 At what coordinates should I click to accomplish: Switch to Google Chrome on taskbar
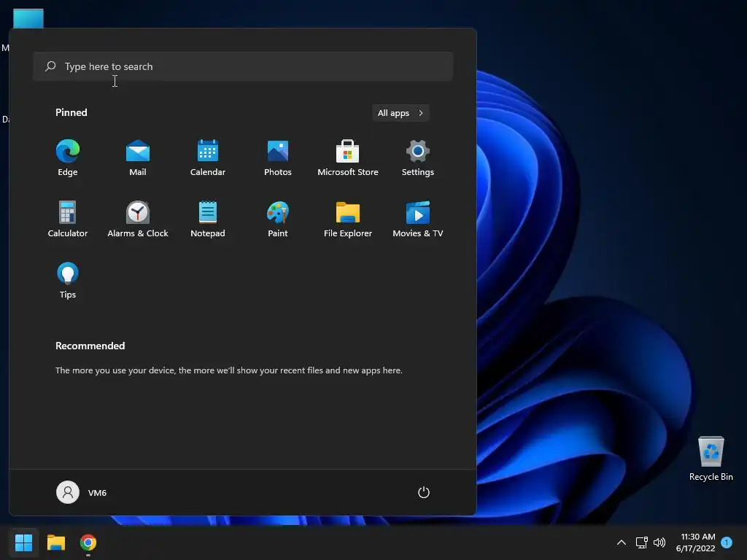(x=88, y=542)
